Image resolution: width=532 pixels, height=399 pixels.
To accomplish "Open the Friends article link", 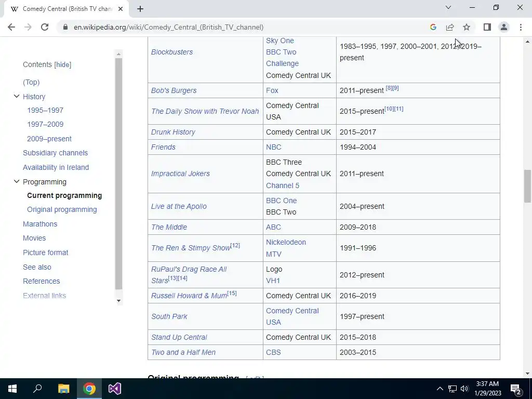I will (x=163, y=147).
